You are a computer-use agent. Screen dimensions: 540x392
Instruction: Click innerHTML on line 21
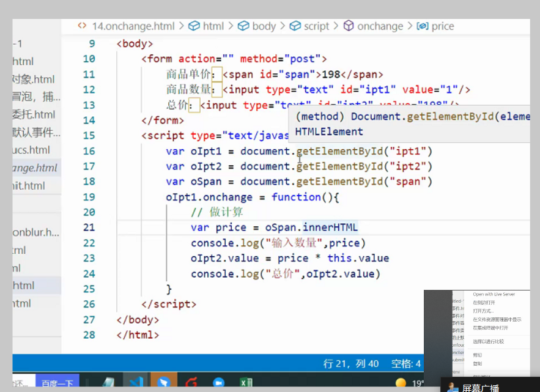click(330, 227)
